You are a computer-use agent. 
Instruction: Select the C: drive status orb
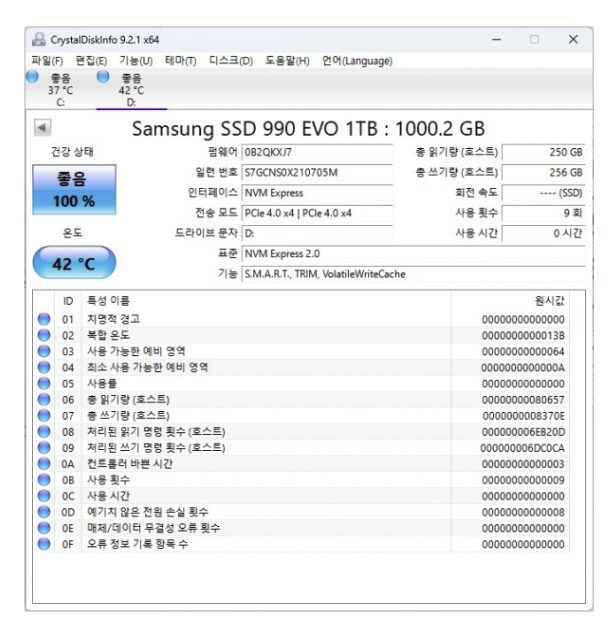(x=32, y=77)
